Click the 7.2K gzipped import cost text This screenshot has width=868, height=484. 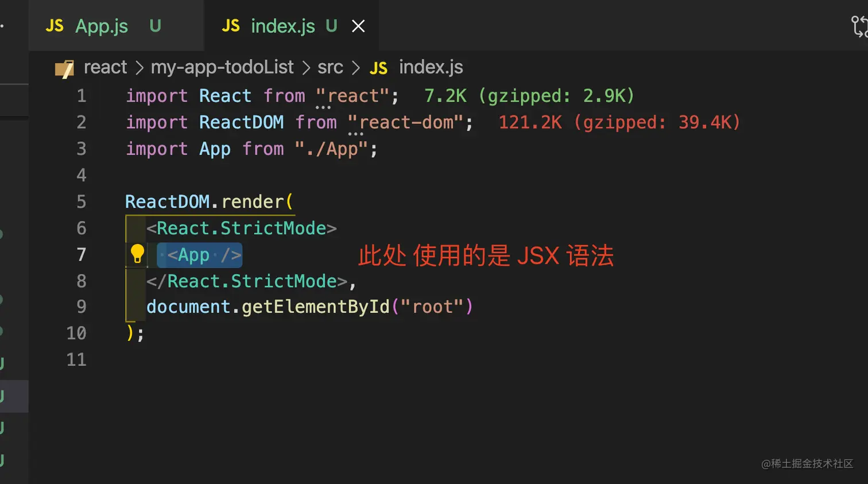(529, 96)
